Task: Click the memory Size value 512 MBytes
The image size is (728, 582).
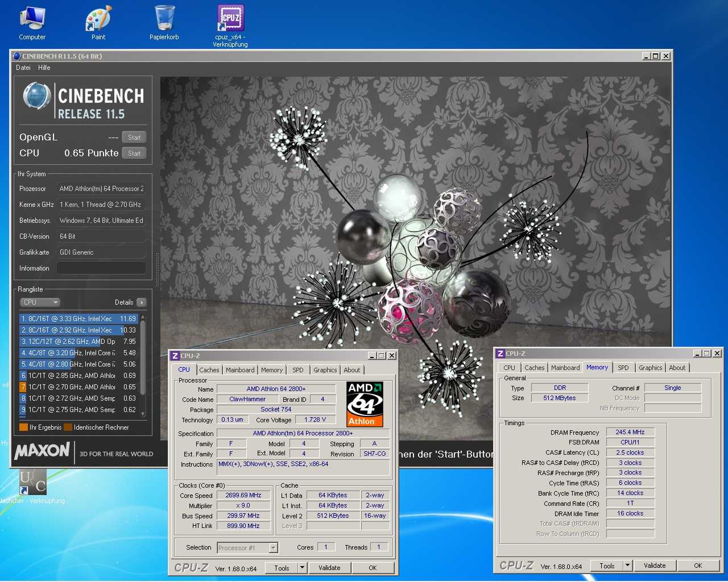Action: point(559,398)
